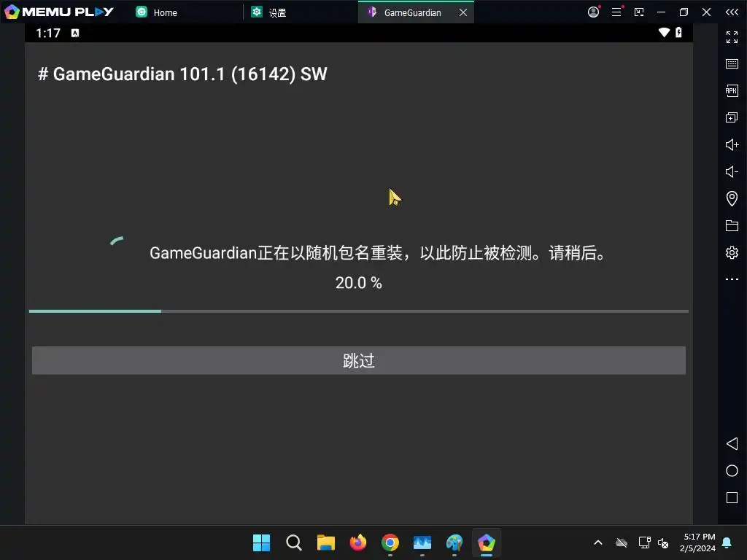
Task: Click the 20.0 % progress text
Action: click(x=359, y=283)
